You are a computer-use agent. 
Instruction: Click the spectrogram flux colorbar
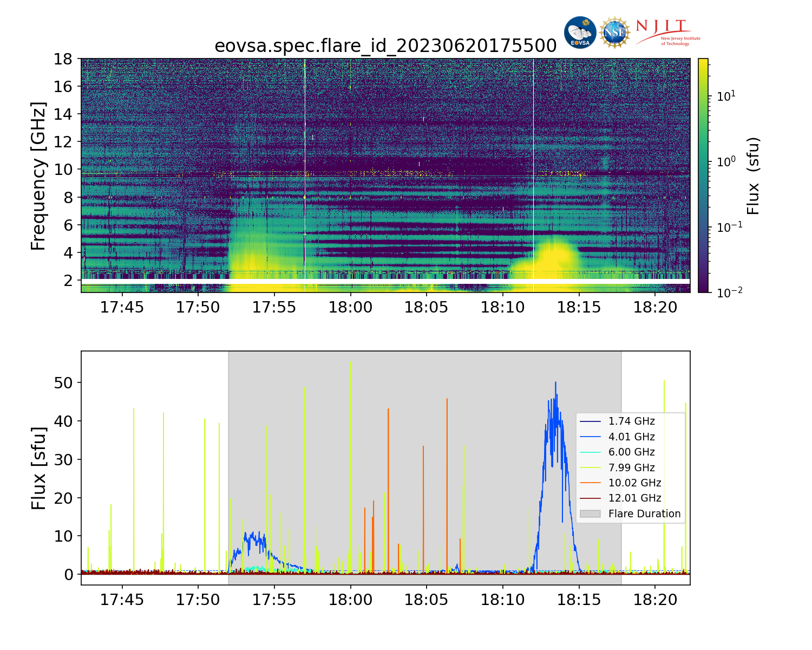(x=703, y=175)
